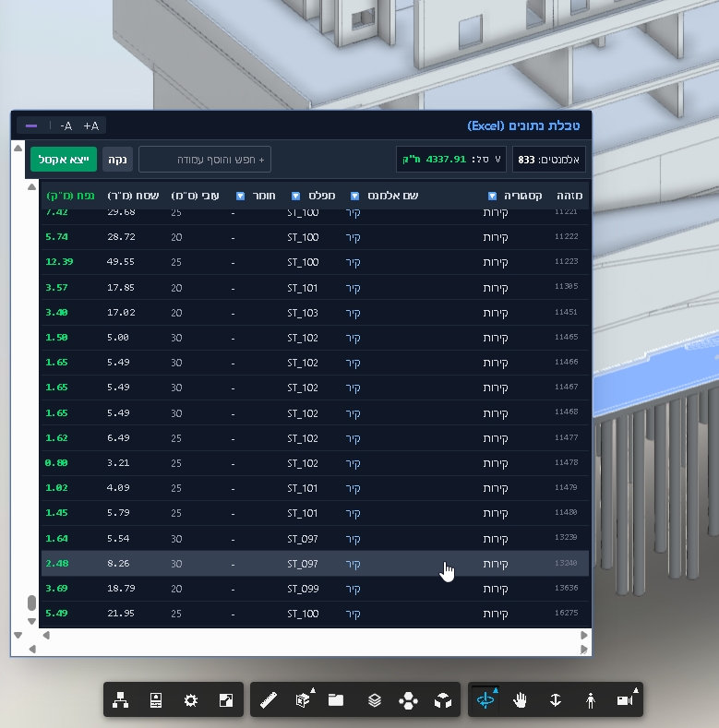The width and height of the screenshot is (719, 728).
Task: Click area value 49.55
Action: 121,261
